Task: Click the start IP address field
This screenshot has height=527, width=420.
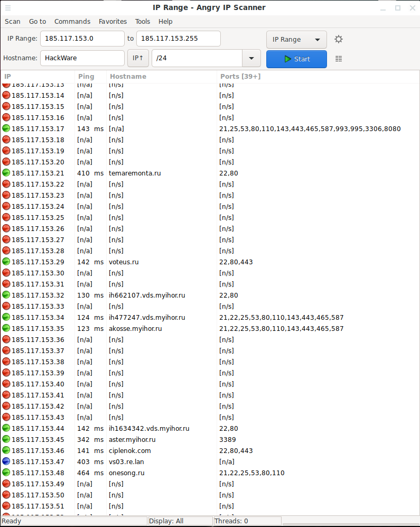Action: coord(82,39)
